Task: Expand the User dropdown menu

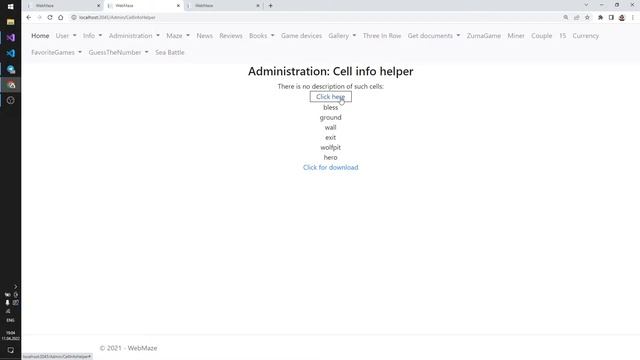Action: (x=66, y=36)
